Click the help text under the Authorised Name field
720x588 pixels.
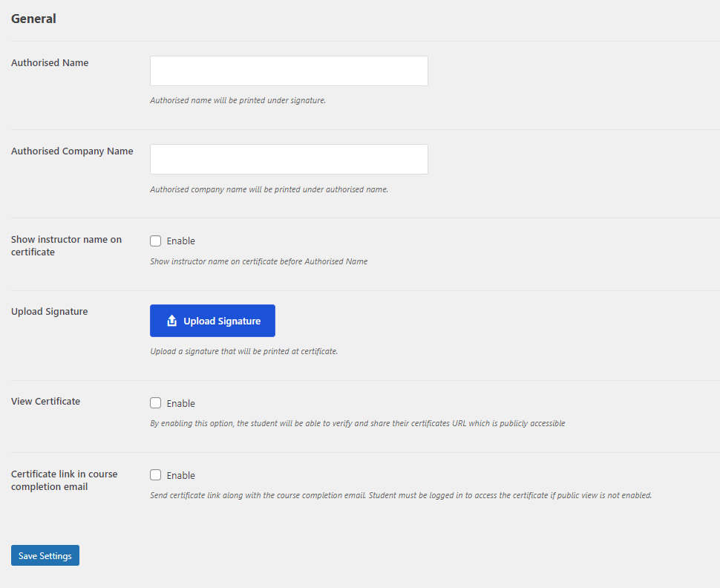tap(238, 100)
